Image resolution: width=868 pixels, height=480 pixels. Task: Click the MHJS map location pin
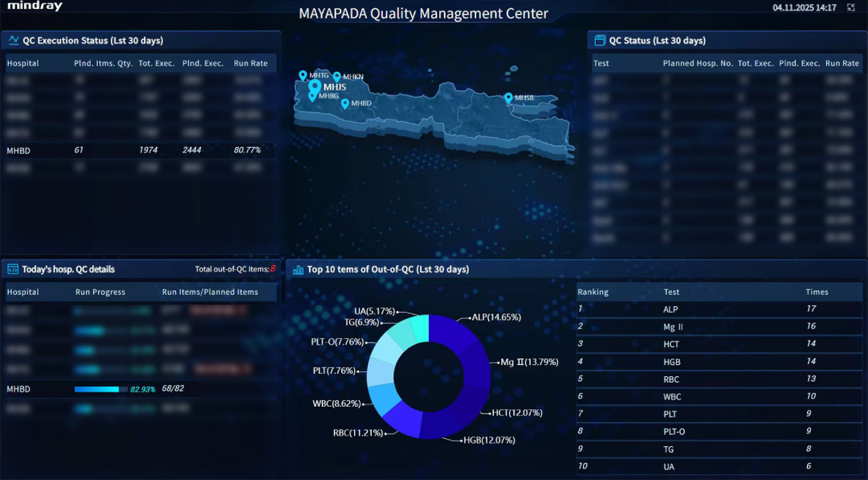(315, 86)
